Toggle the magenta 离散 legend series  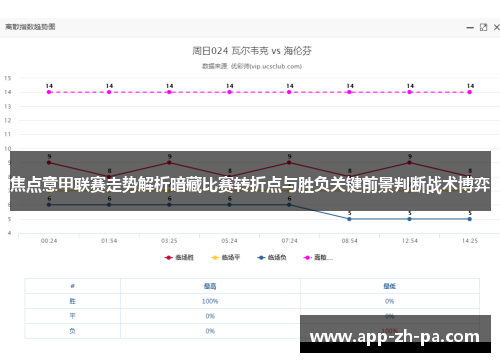pyautogui.click(x=318, y=257)
